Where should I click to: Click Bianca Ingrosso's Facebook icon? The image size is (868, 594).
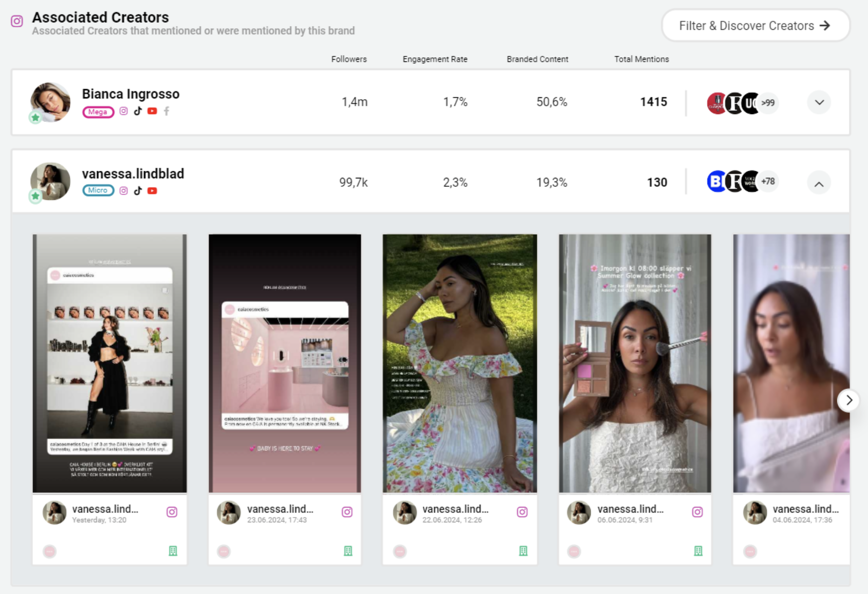pyautogui.click(x=167, y=111)
